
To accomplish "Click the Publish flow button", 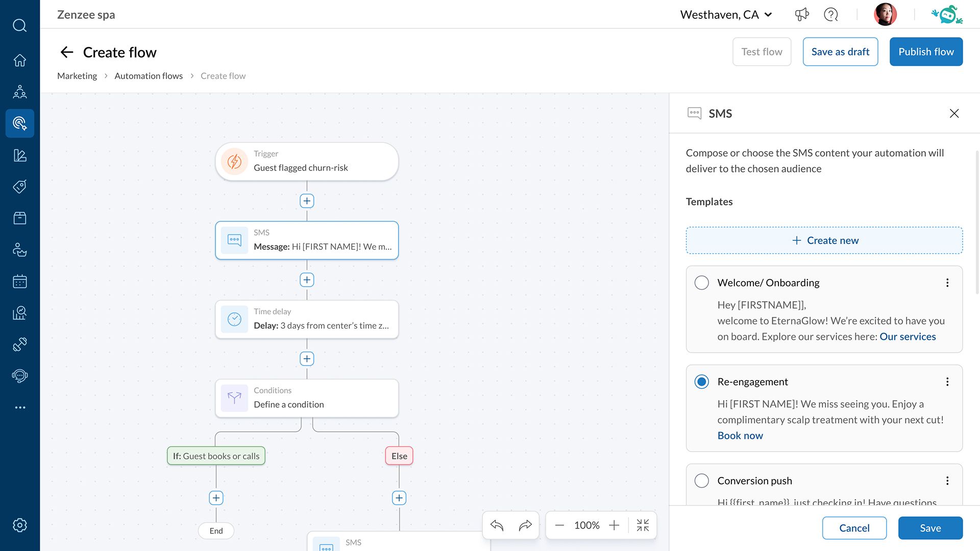I will click(926, 52).
